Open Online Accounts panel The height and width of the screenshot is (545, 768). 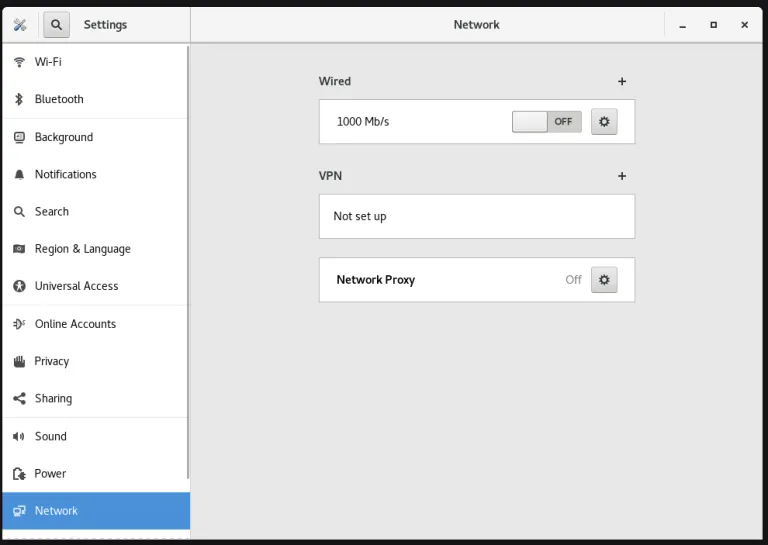tap(96, 324)
